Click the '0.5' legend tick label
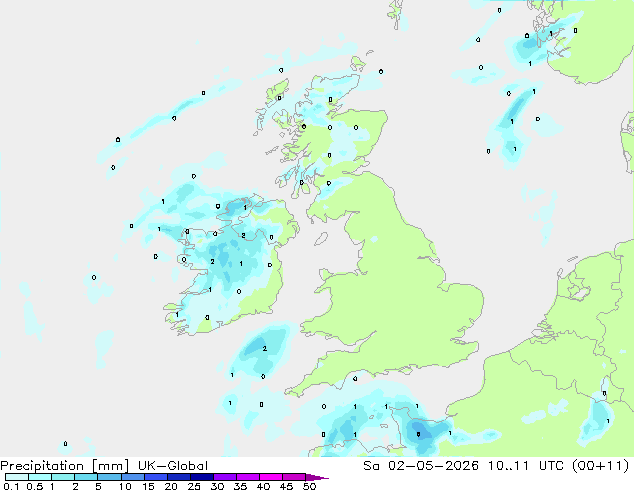This screenshot has width=634, height=490. [x=35, y=486]
